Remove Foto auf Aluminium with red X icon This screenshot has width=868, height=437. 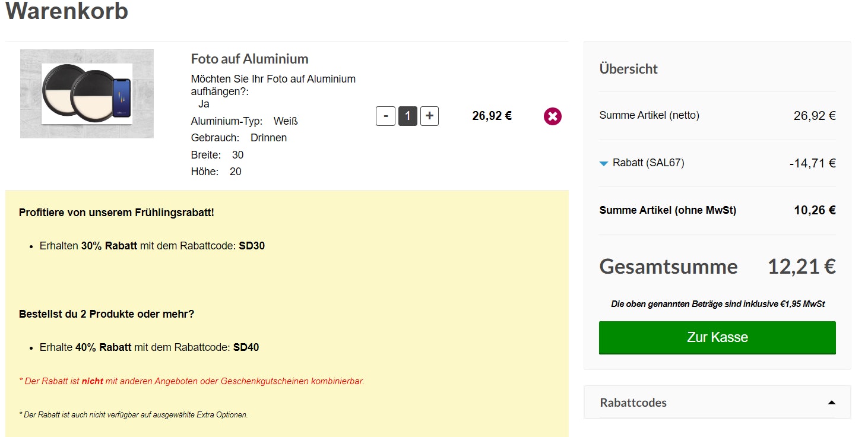click(x=552, y=116)
